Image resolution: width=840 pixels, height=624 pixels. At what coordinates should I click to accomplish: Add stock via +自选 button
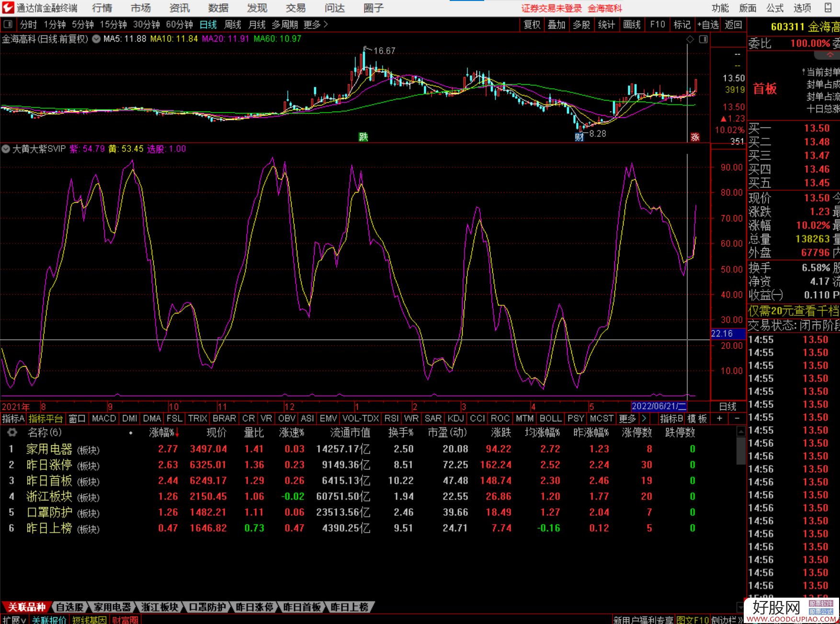[x=708, y=24]
